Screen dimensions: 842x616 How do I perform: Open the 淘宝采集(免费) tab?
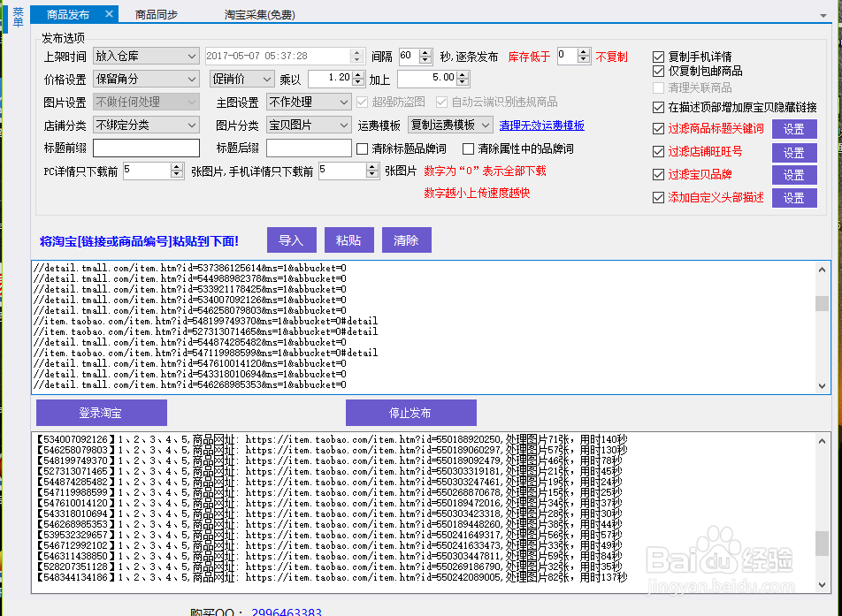(x=260, y=14)
